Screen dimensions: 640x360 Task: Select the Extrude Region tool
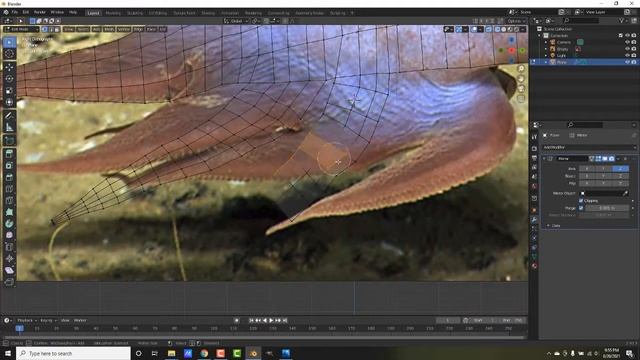point(9,154)
